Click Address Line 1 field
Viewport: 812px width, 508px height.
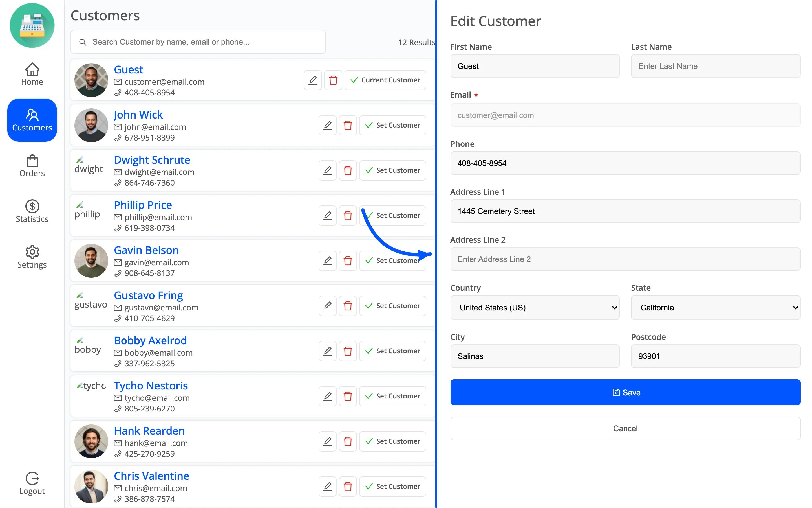click(625, 211)
